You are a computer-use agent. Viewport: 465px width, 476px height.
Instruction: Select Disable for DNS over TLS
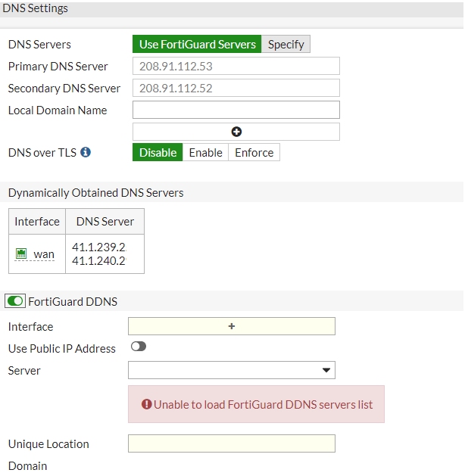coord(158,152)
